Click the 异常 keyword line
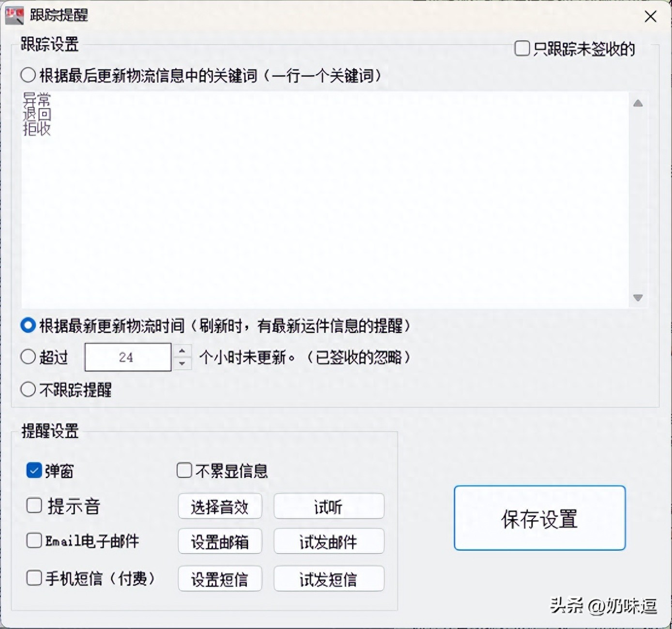672x629 pixels. tap(37, 100)
